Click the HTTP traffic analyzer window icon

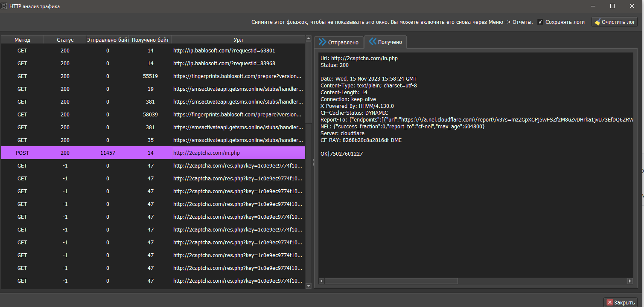click(x=4, y=6)
